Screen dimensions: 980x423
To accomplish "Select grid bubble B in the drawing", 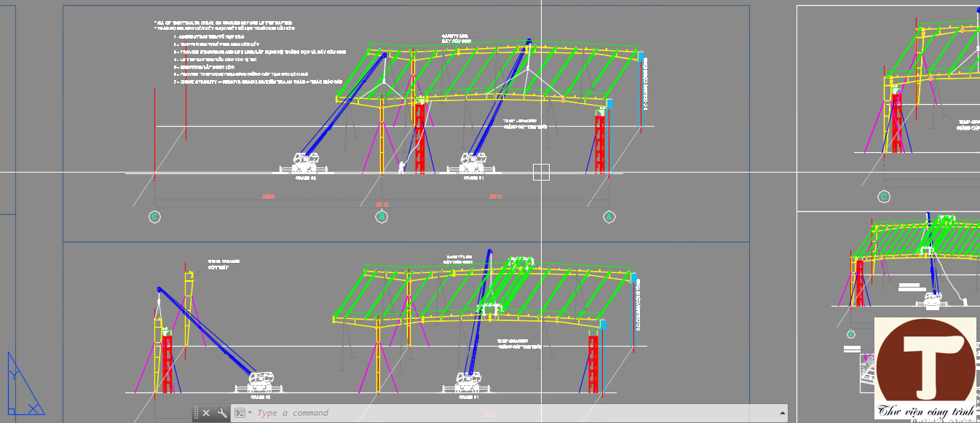I will (x=382, y=217).
